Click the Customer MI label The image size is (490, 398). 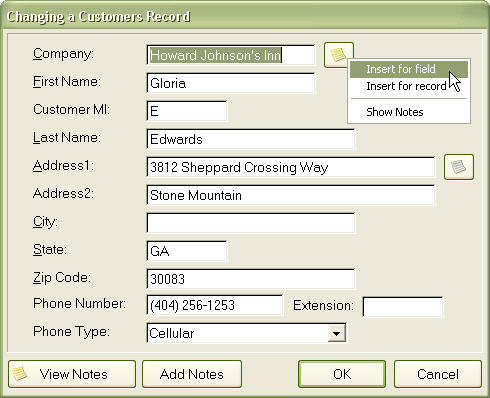point(71,110)
